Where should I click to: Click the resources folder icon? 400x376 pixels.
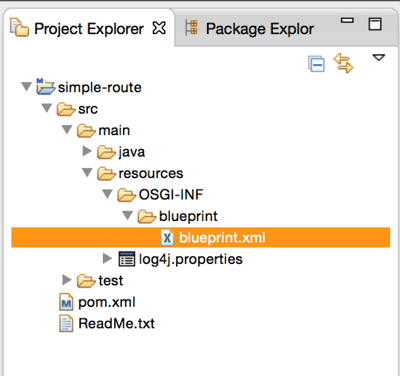click(x=107, y=174)
